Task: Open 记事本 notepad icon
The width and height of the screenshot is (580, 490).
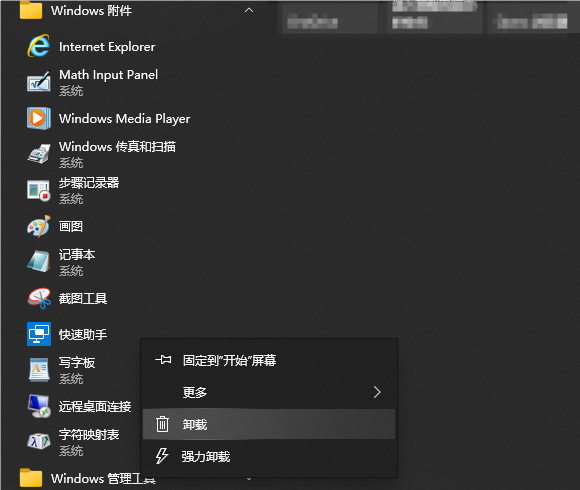Action: [38, 261]
